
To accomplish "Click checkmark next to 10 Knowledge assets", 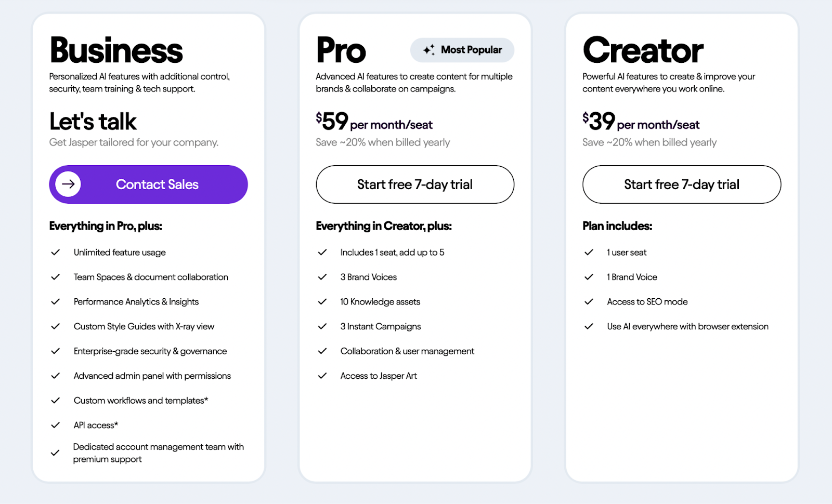I will pos(322,301).
